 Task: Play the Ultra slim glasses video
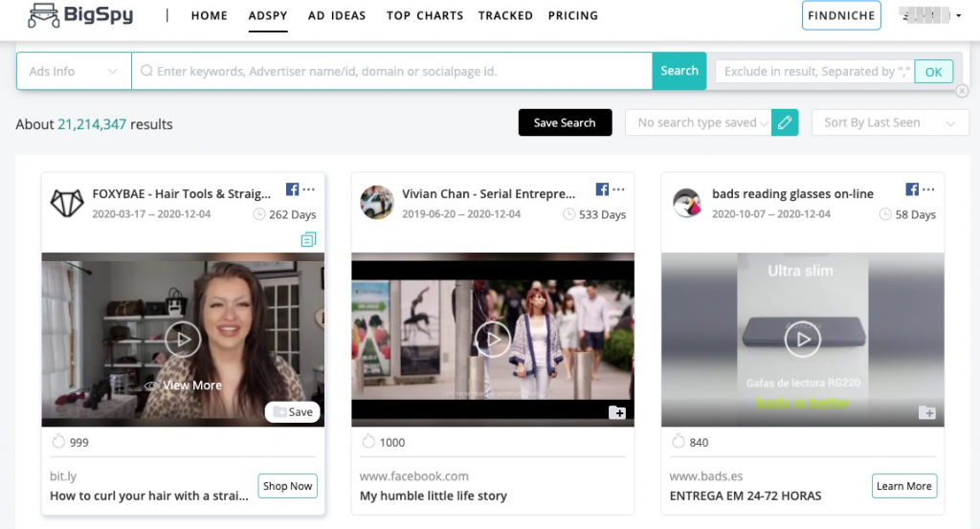click(x=803, y=340)
